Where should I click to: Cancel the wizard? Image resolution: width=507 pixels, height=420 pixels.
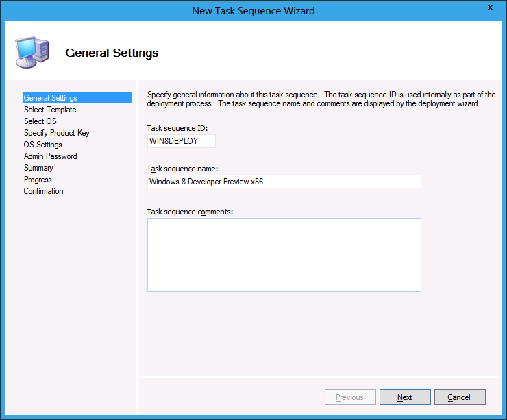(x=459, y=397)
